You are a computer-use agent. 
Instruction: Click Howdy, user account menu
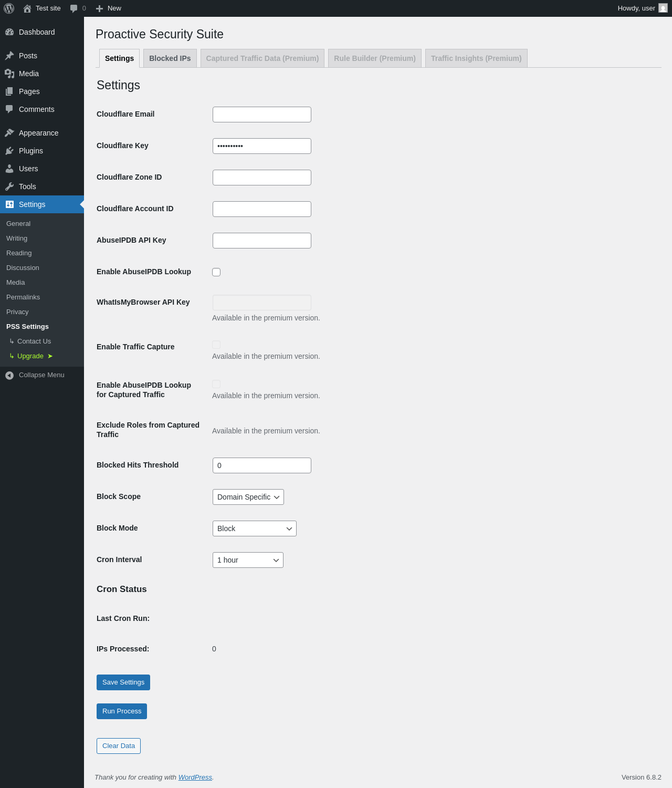(x=642, y=8)
